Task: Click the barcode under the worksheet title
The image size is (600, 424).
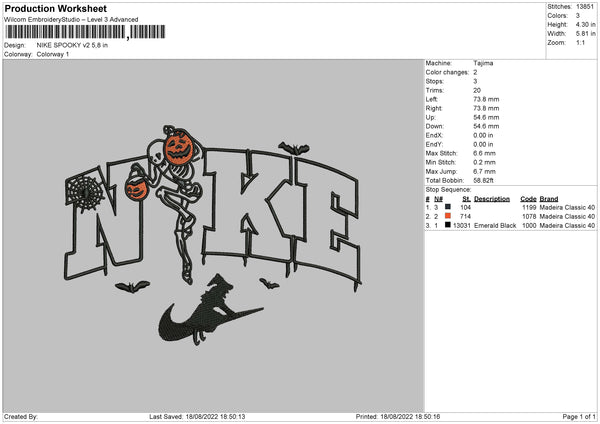Action: point(85,32)
